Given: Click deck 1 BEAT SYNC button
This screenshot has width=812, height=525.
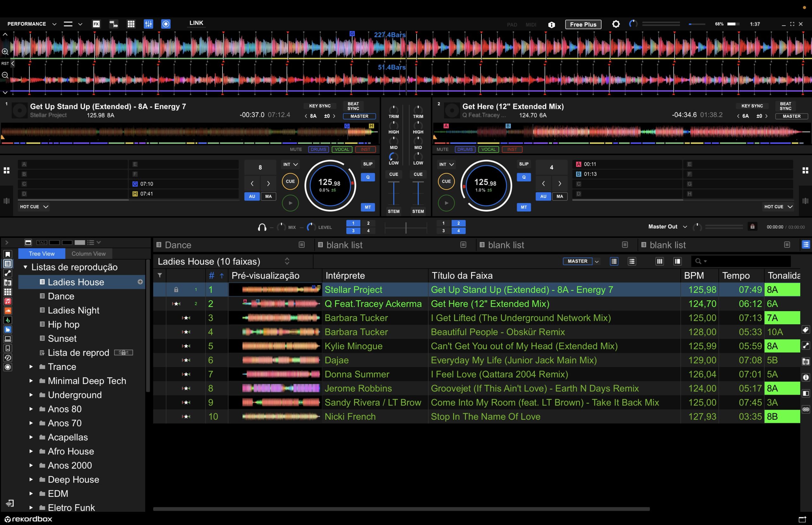Looking at the screenshot, I should pyautogui.click(x=353, y=106).
